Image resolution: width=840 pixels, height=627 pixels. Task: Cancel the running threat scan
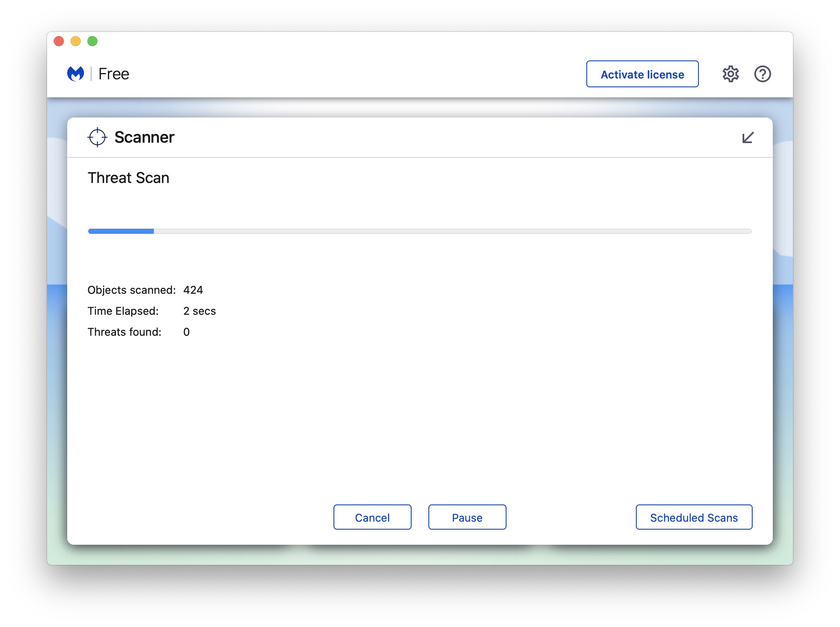point(372,517)
